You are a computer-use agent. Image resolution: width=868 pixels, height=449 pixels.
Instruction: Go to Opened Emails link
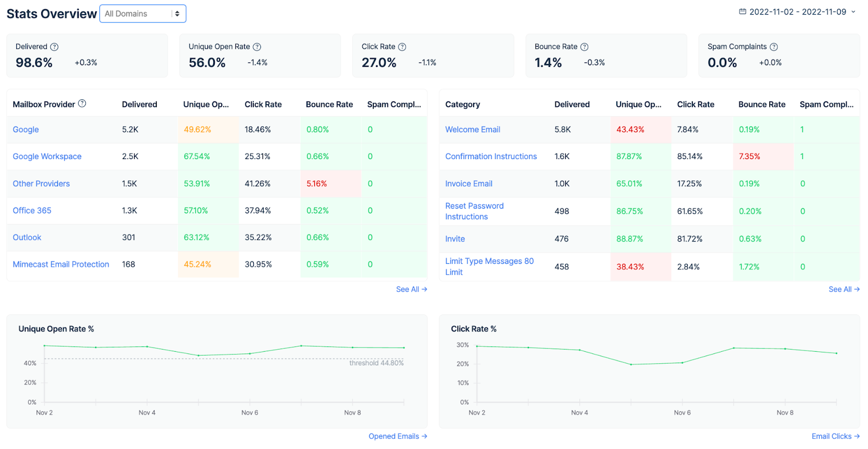point(398,437)
